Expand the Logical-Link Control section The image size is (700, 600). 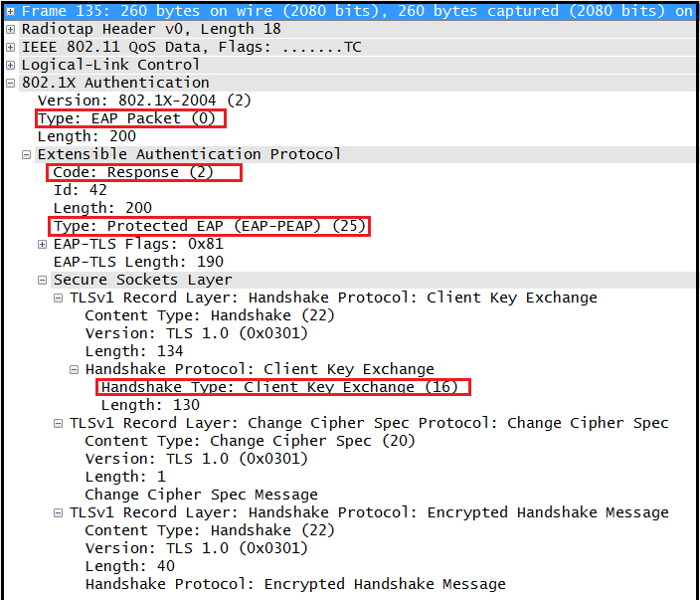tap(11, 65)
